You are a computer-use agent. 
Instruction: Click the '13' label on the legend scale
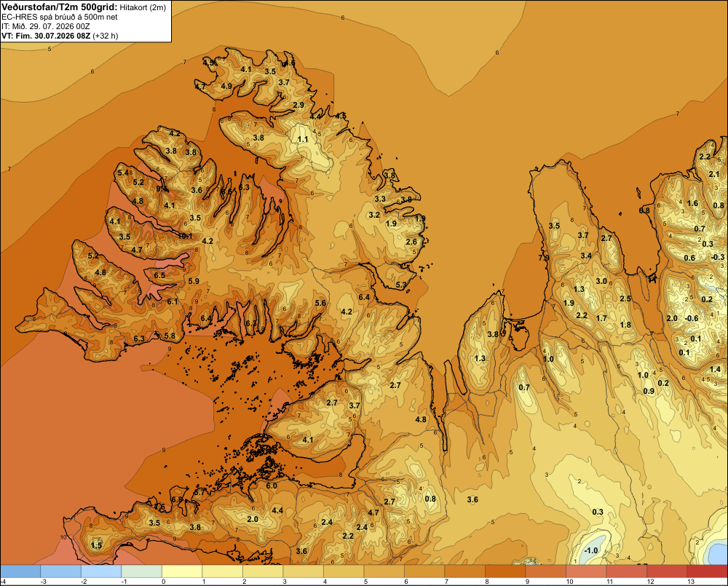[x=691, y=582]
